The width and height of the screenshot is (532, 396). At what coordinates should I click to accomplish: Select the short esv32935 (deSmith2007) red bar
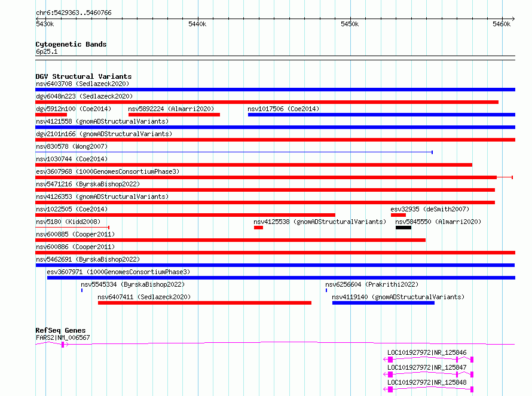398,215
